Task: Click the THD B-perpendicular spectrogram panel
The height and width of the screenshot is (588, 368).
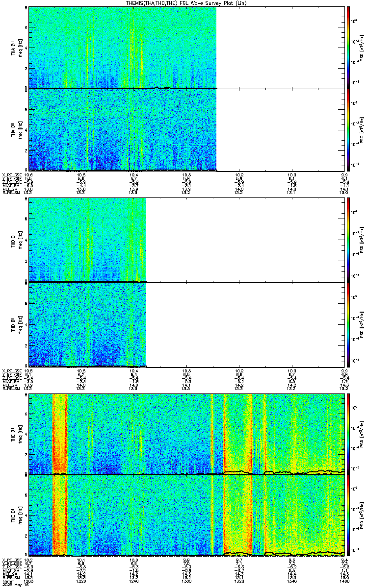Action: click(x=186, y=240)
